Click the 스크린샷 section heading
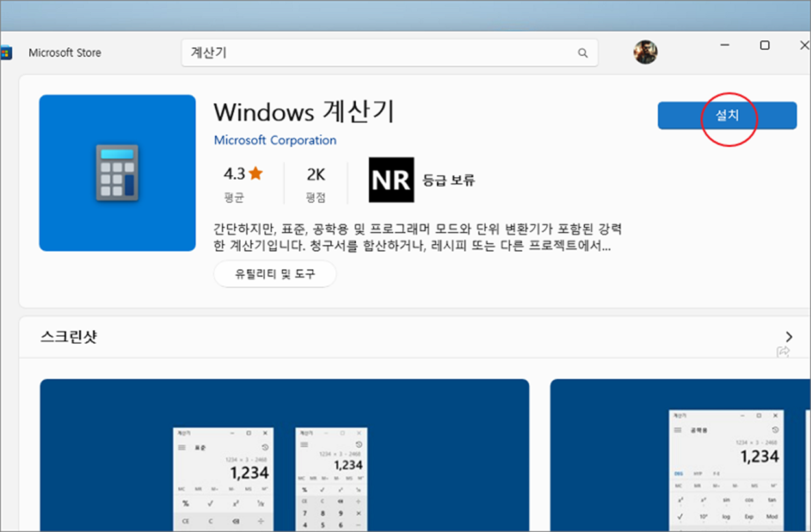Screen dimensions: 811x532 (x=69, y=337)
